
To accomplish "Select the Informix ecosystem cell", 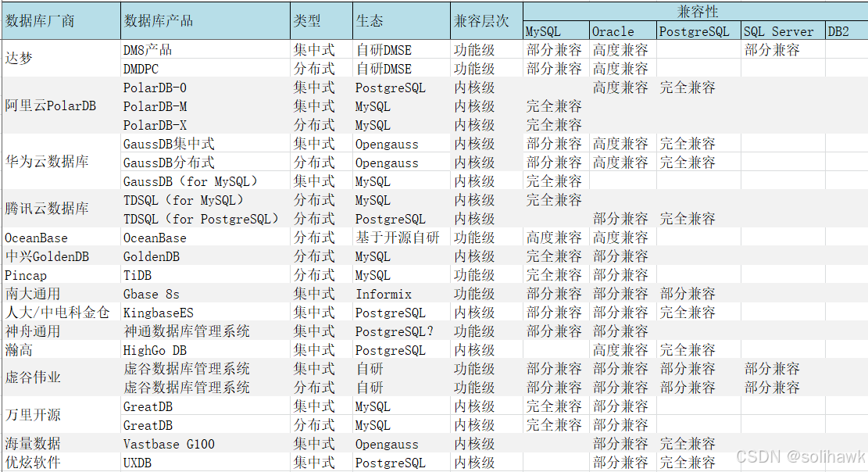I will (402, 294).
